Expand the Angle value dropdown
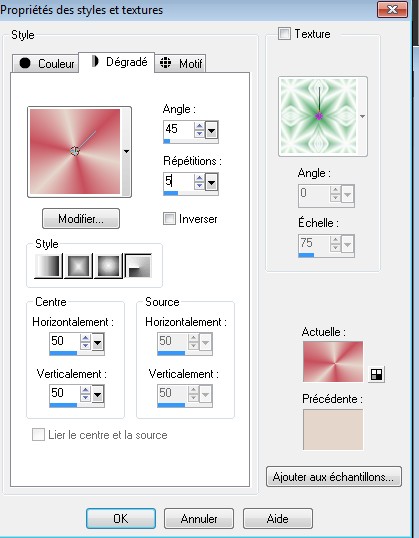The width and height of the screenshot is (419, 538). point(211,130)
